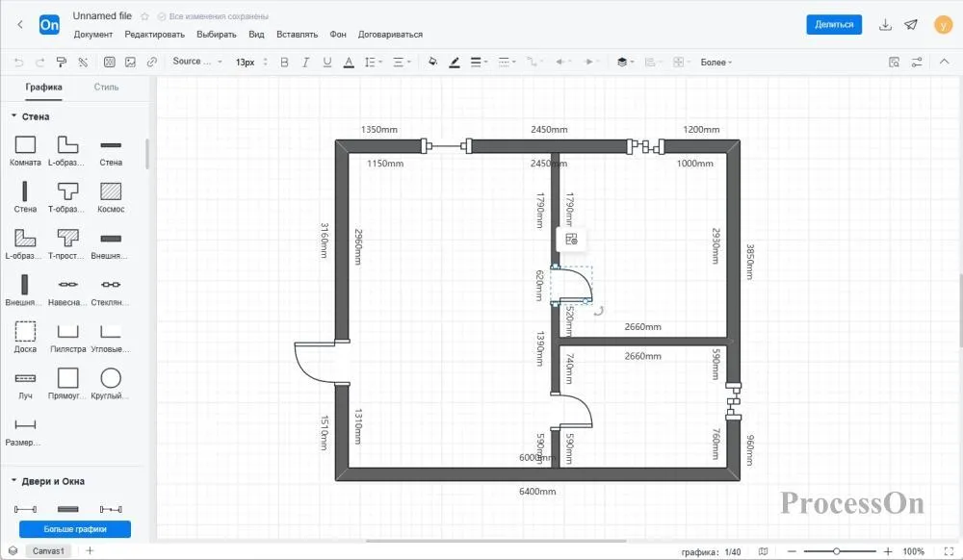
Task: Open the line spacing dropdown
Action: [x=373, y=62]
